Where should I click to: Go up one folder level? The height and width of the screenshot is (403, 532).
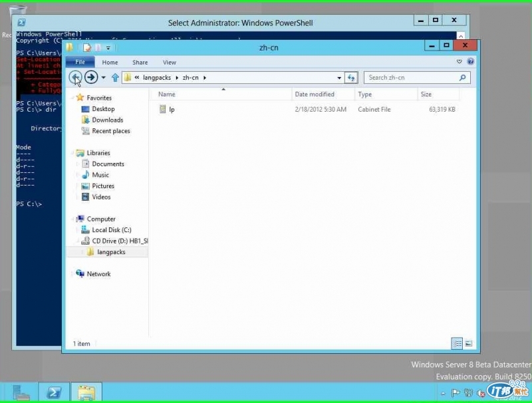[115, 78]
